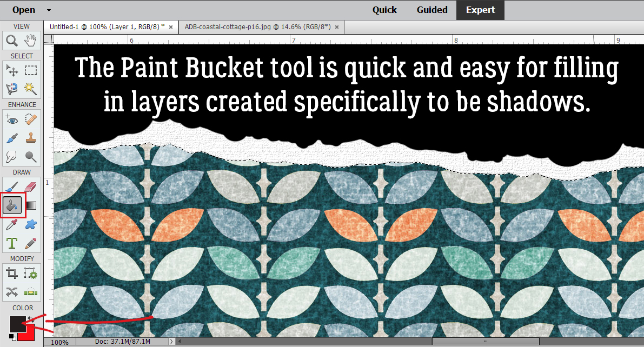The width and height of the screenshot is (644, 347).
Task: Reset to default black and white colors
Action: click(x=13, y=338)
